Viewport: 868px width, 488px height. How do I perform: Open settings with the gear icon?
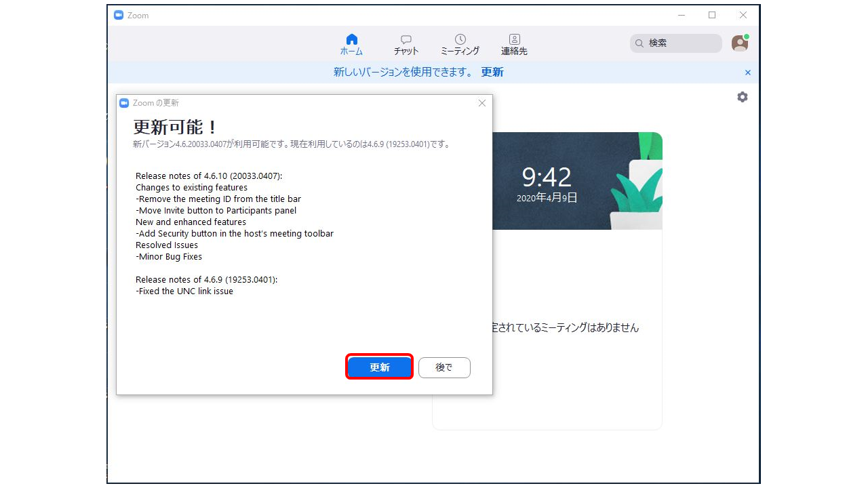click(743, 97)
